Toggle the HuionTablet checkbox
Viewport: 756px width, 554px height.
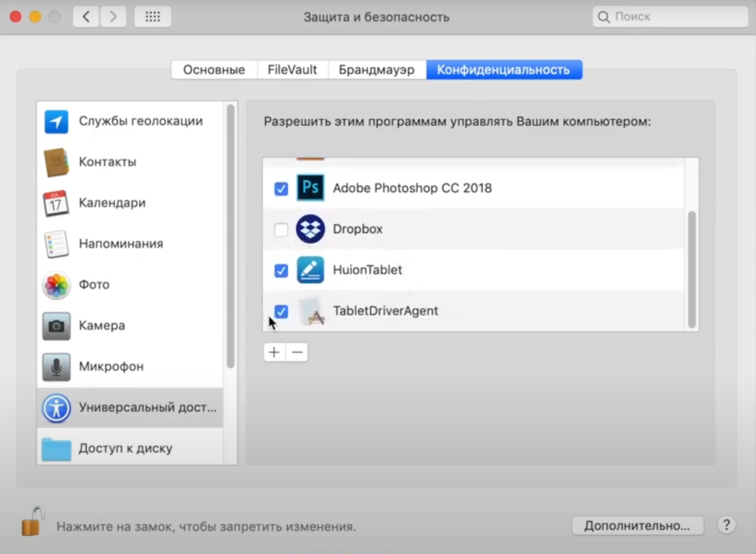(x=281, y=270)
